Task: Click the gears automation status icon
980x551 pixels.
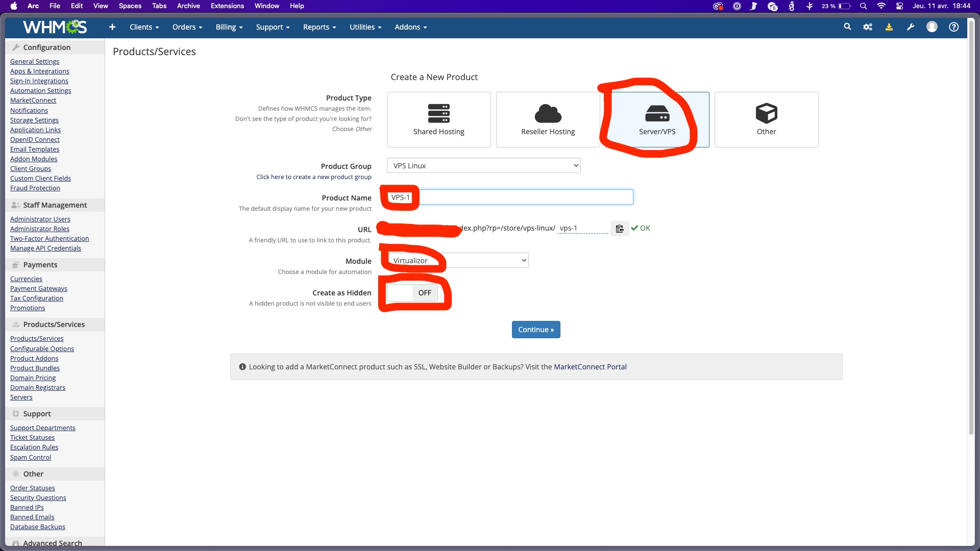Action: (x=868, y=27)
